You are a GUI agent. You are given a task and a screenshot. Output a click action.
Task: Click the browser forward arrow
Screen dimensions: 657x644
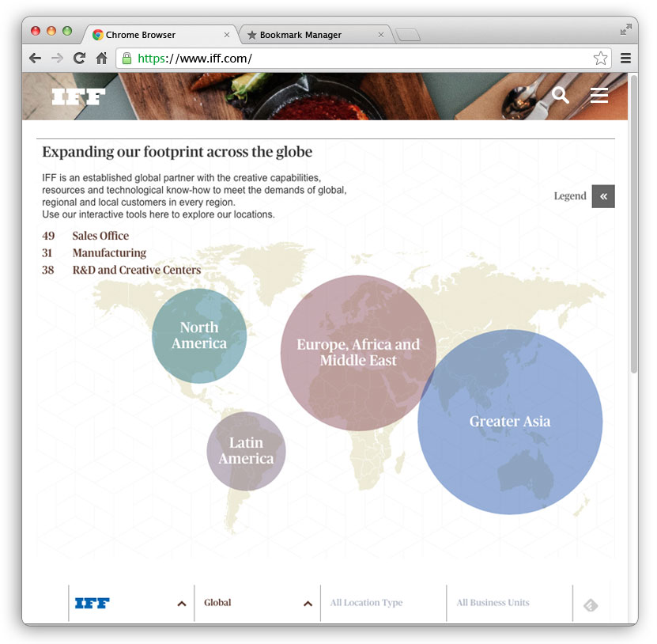point(57,59)
